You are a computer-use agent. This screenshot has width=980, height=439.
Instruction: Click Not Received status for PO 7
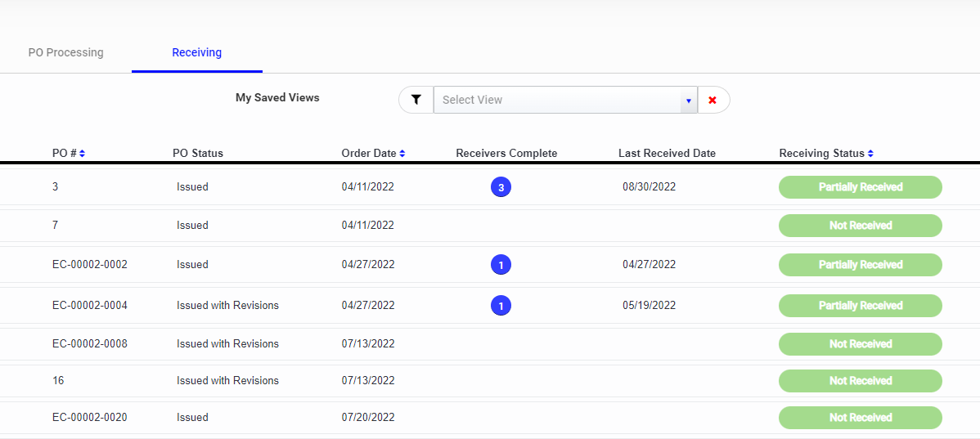(860, 226)
